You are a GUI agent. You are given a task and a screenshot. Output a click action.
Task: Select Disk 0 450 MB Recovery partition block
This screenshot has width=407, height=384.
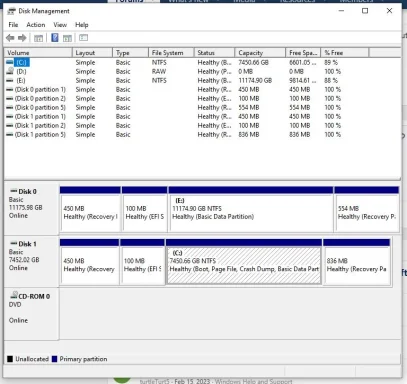coord(90,209)
